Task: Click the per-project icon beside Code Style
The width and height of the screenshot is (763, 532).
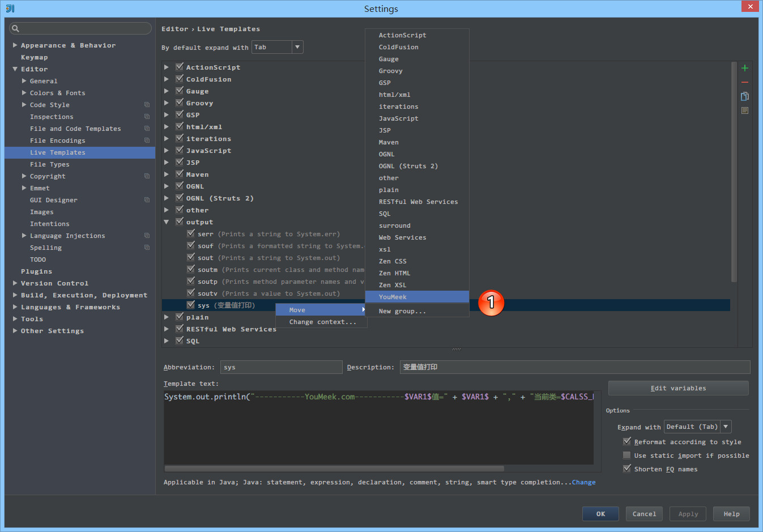Action: pyautogui.click(x=147, y=105)
